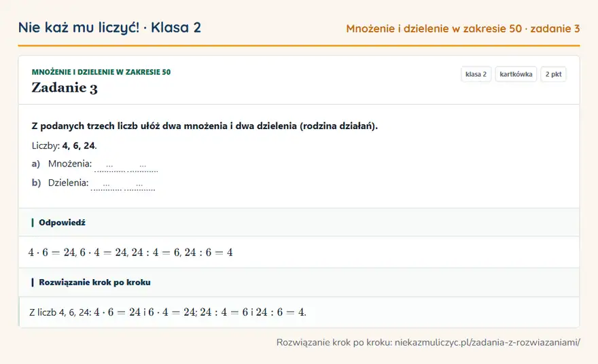
Task: Click the 'Liczby: 4, 6, 24.' line
Action: pos(65,145)
